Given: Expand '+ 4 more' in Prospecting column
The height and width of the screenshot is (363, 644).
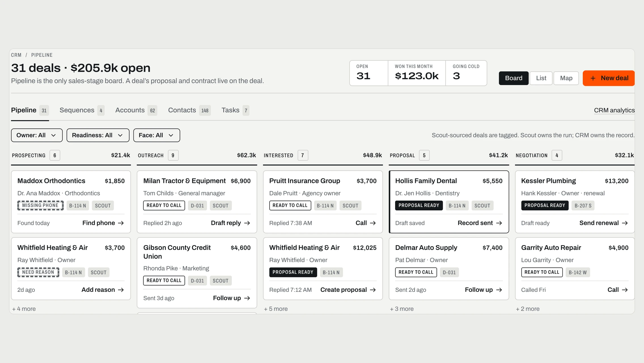Looking at the screenshot, I should 24,309.
